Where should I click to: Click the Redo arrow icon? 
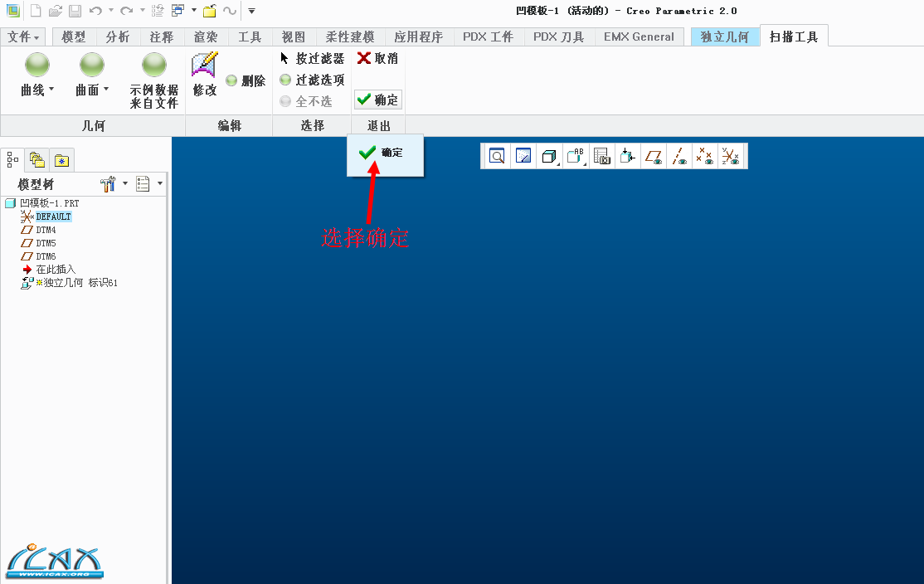click(x=126, y=11)
